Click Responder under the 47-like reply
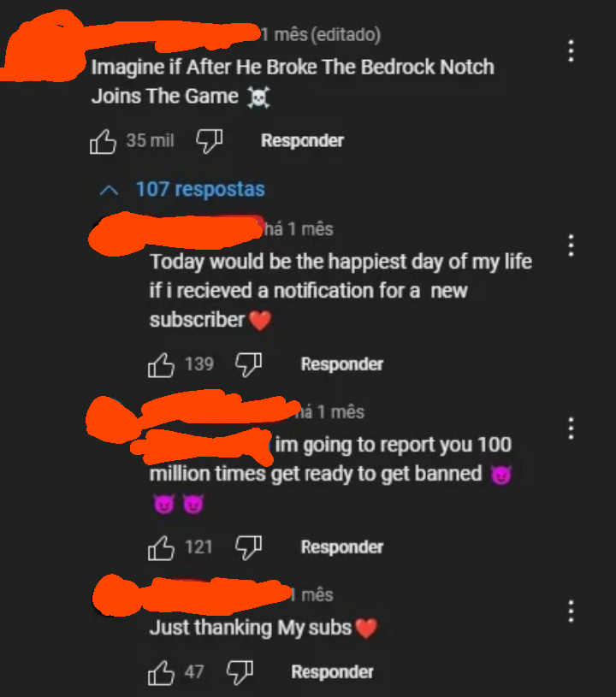The width and height of the screenshot is (616, 697). 332,671
